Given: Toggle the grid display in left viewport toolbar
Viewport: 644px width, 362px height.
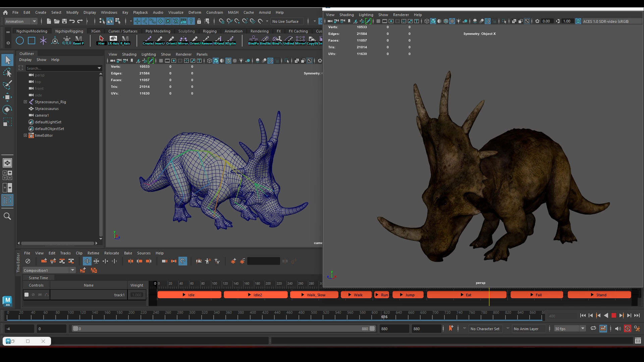Looking at the screenshot, I should [x=161, y=61].
